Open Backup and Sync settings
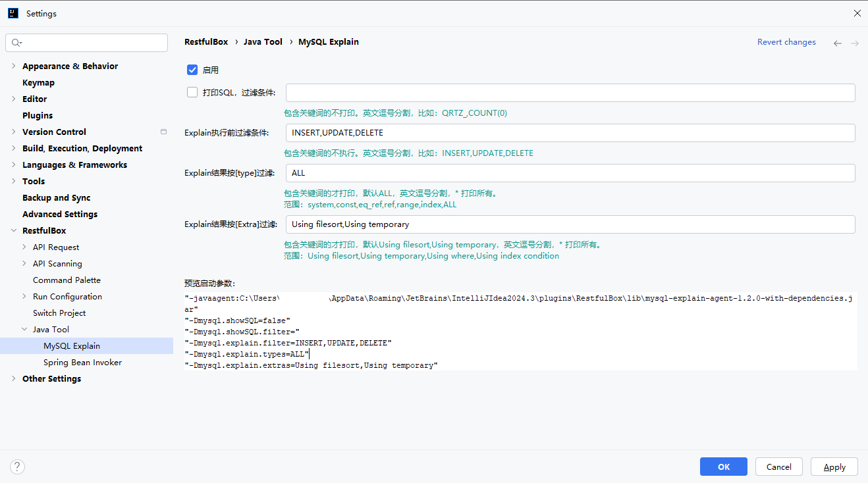Viewport: 868px width, 483px height. click(x=57, y=197)
